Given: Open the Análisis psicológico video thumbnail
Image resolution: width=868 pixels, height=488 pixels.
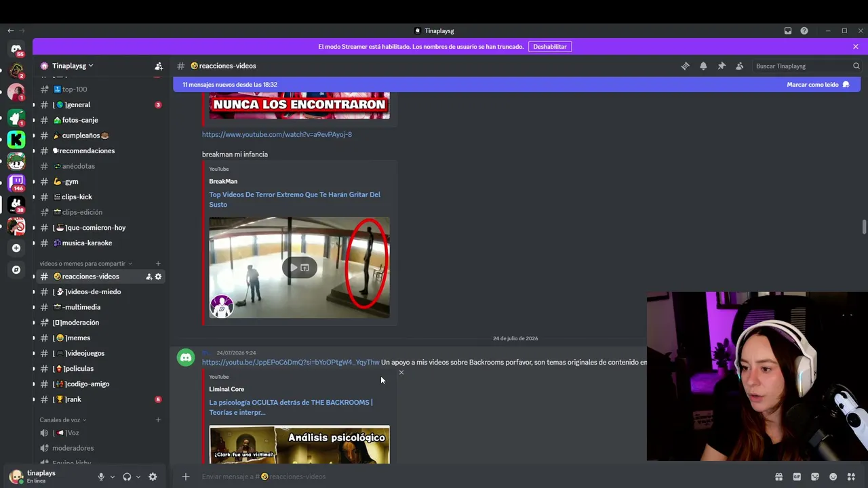Looking at the screenshot, I should 299,445.
